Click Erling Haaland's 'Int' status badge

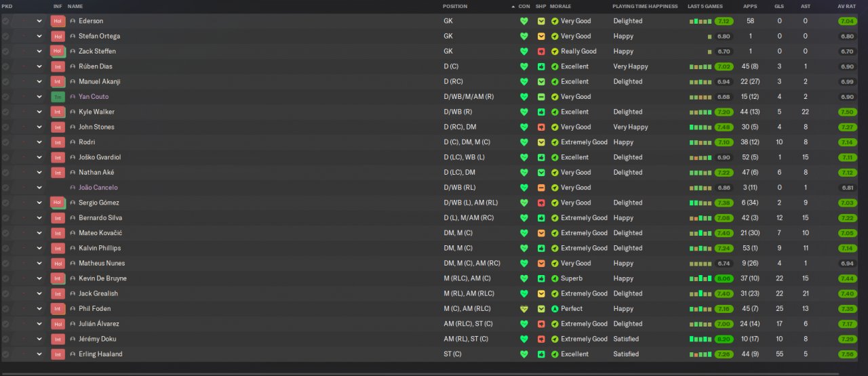point(58,354)
